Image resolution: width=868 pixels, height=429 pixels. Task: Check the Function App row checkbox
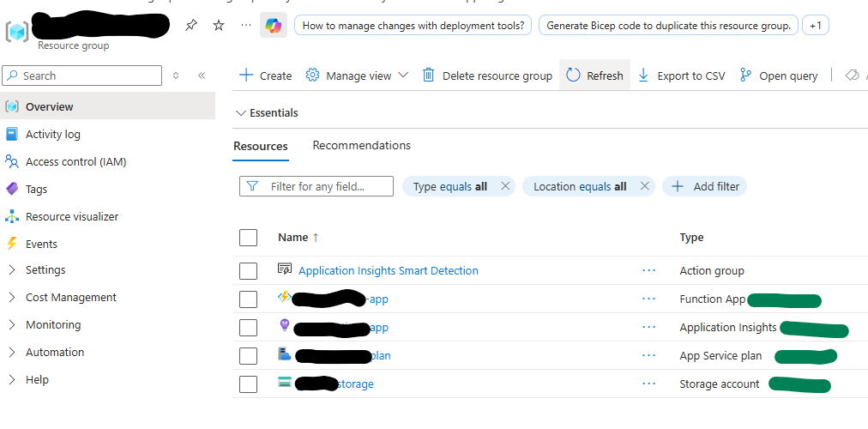[248, 299]
